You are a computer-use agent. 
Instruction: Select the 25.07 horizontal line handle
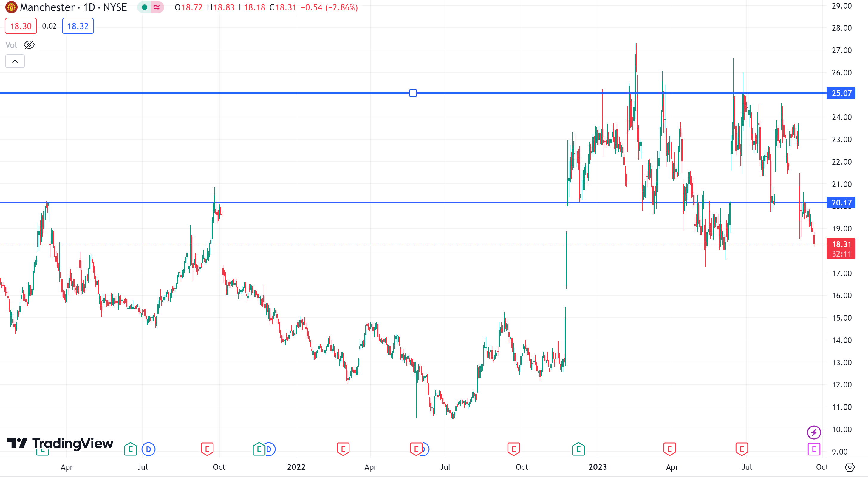tap(413, 93)
